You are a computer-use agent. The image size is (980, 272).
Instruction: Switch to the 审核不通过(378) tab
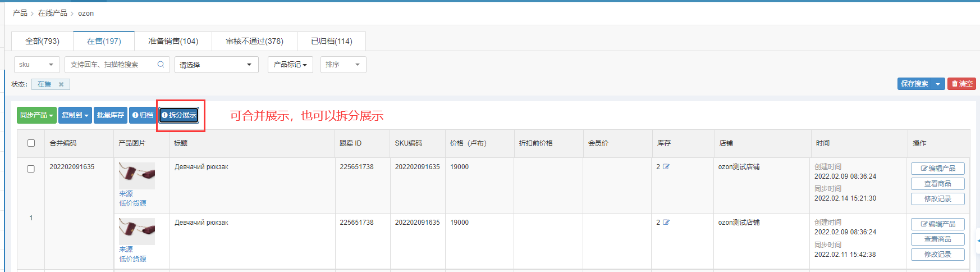(x=254, y=41)
